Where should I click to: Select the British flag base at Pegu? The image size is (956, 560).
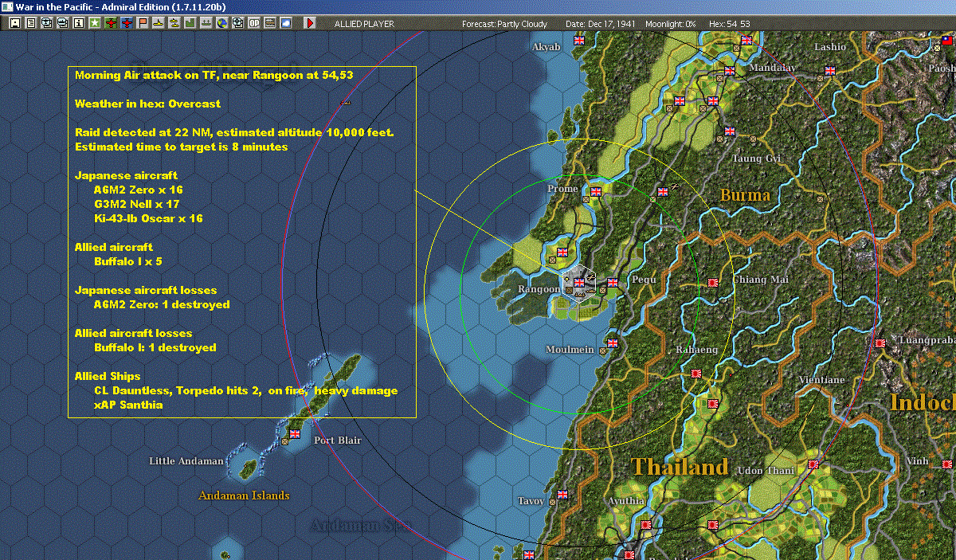coord(613,282)
